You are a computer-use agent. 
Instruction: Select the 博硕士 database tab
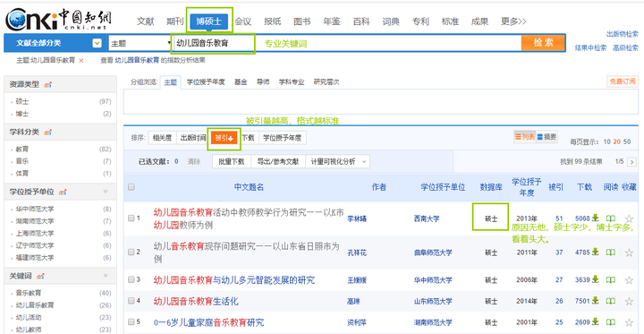point(209,21)
